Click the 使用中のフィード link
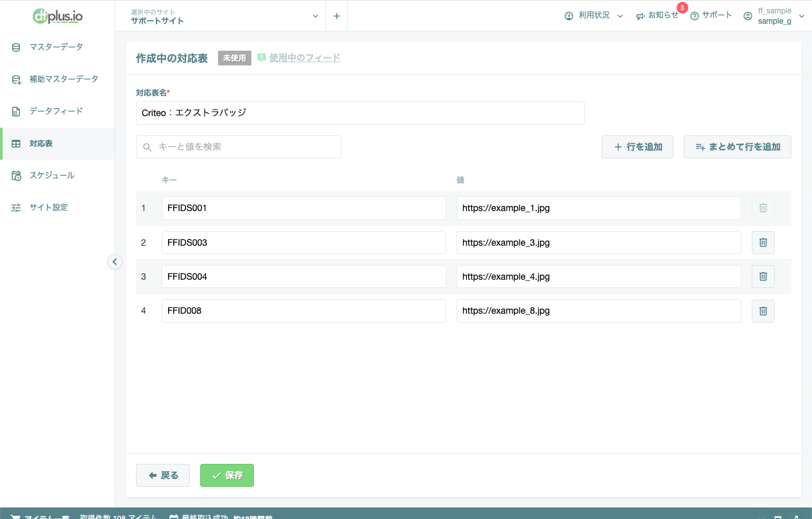 (305, 58)
